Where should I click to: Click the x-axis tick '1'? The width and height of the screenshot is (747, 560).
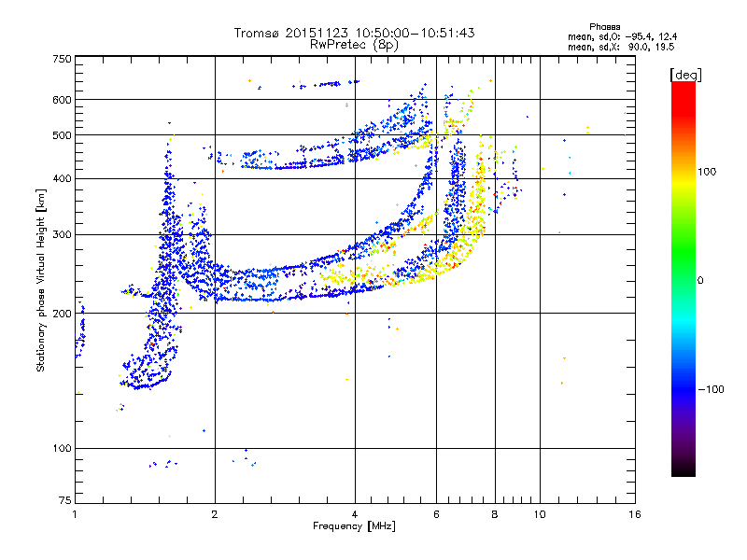75,514
